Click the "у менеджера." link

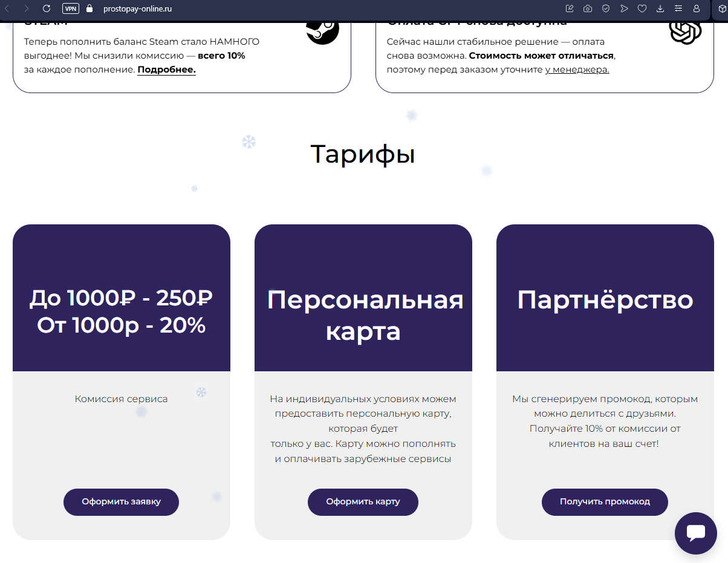click(x=579, y=69)
